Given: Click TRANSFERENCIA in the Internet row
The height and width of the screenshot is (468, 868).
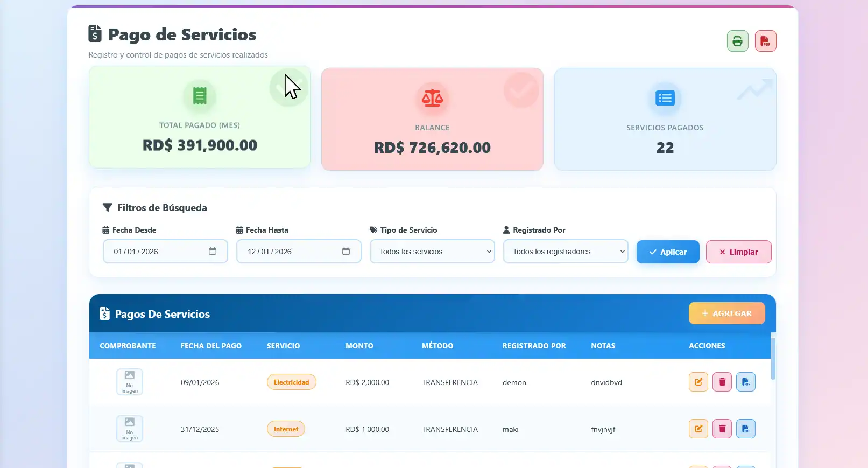Looking at the screenshot, I should [x=450, y=429].
